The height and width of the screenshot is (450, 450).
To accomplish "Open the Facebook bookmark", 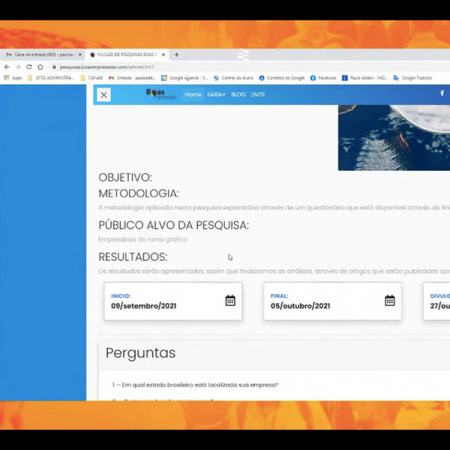I will 323,78.
